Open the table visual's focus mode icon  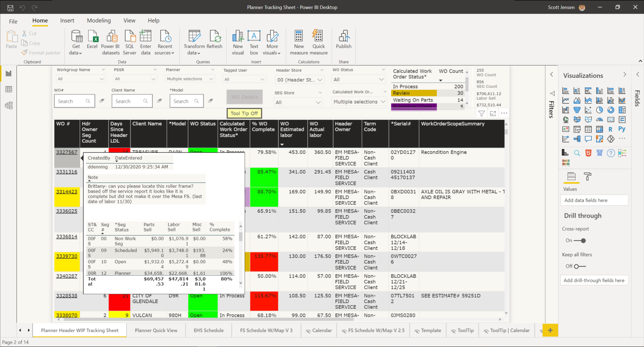493,113
